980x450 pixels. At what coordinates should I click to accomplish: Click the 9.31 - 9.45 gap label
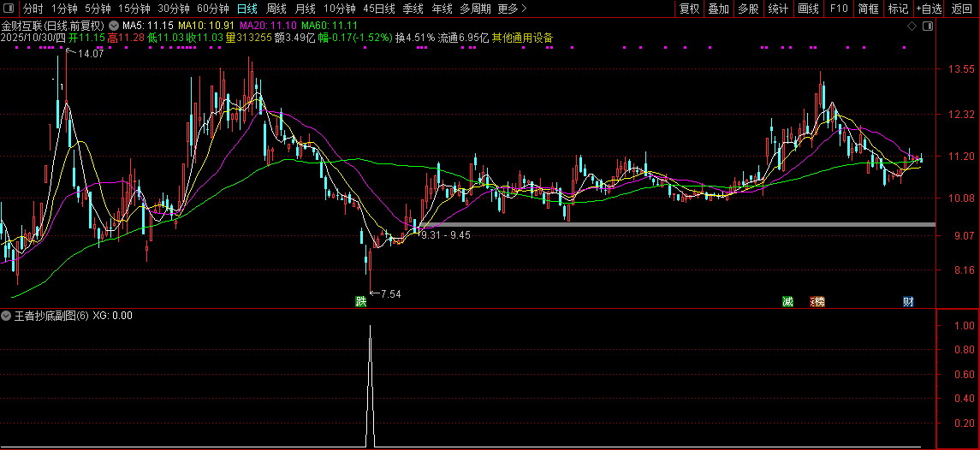tap(446, 235)
